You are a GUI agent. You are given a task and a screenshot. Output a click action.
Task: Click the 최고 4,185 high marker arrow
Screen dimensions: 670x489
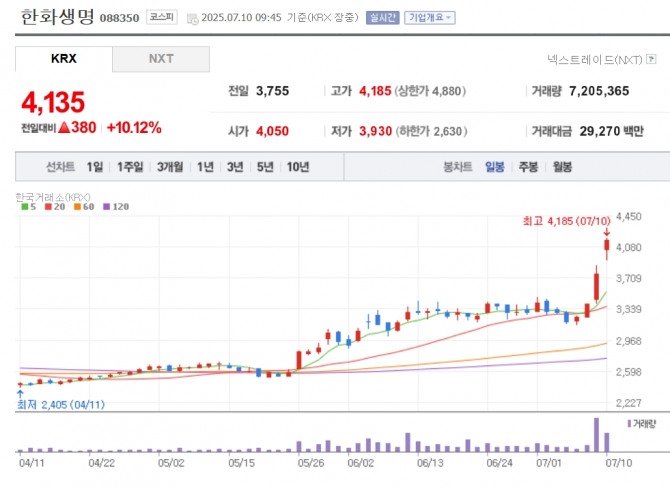point(606,232)
